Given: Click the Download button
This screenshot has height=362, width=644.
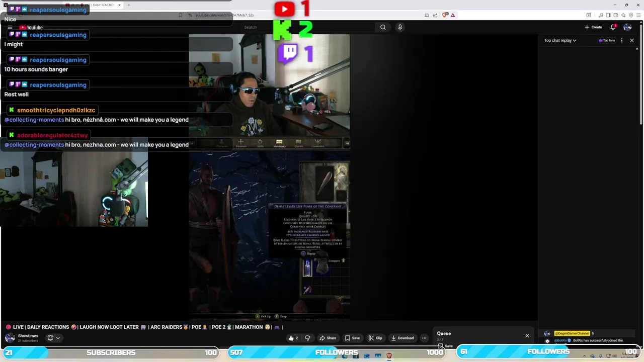Looking at the screenshot, I should point(403,338).
